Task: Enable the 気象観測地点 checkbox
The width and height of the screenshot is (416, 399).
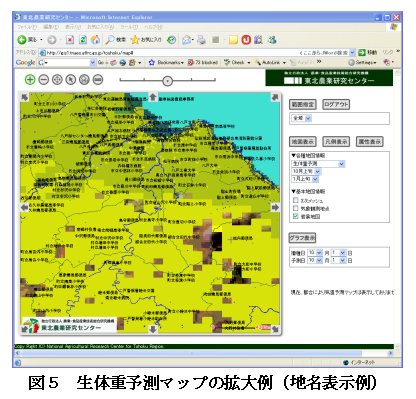Action: (x=296, y=208)
